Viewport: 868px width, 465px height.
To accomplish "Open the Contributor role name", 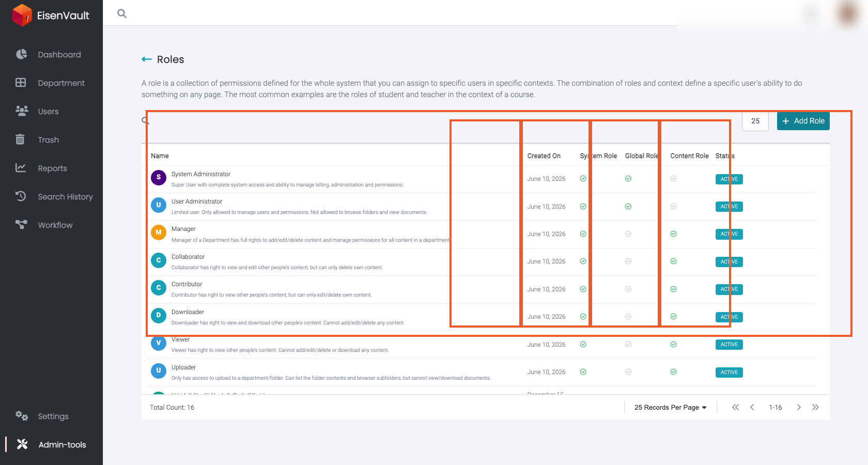I will (x=187, y=284).
